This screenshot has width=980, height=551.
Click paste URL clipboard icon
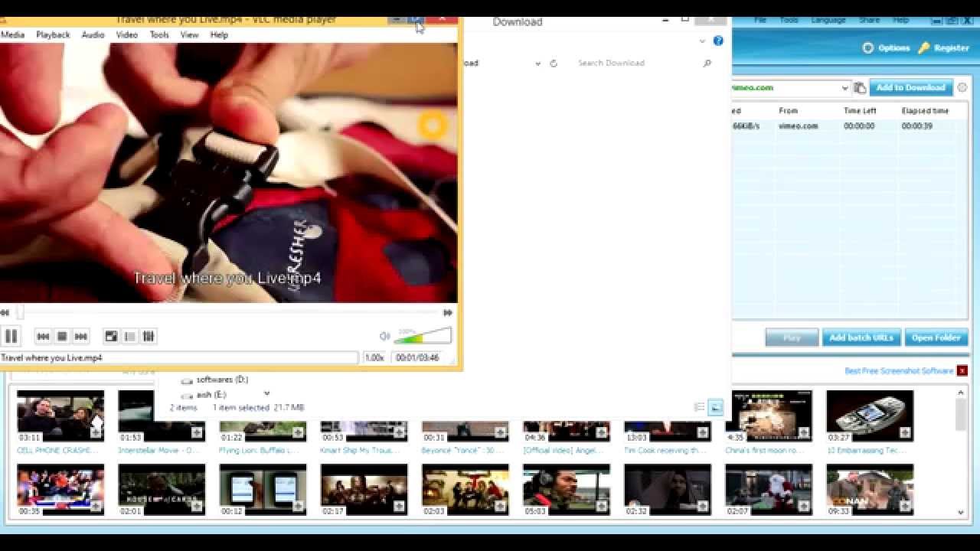click(x=860, y=88)
